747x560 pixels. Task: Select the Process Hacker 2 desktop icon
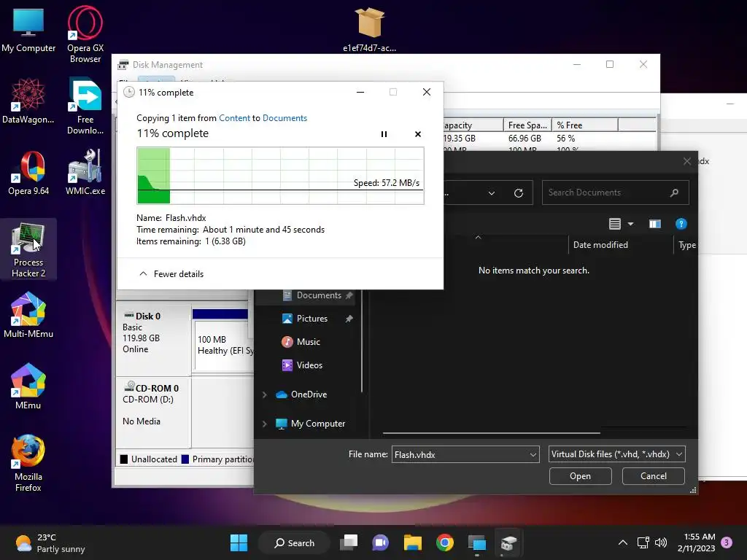pos(28,249)
